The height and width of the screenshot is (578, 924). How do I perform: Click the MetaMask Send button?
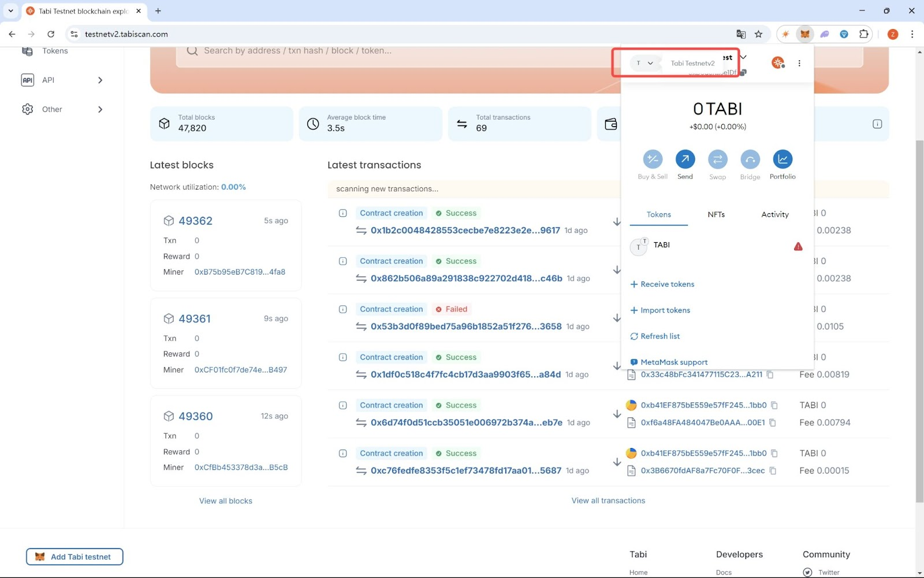click(685, 159)
